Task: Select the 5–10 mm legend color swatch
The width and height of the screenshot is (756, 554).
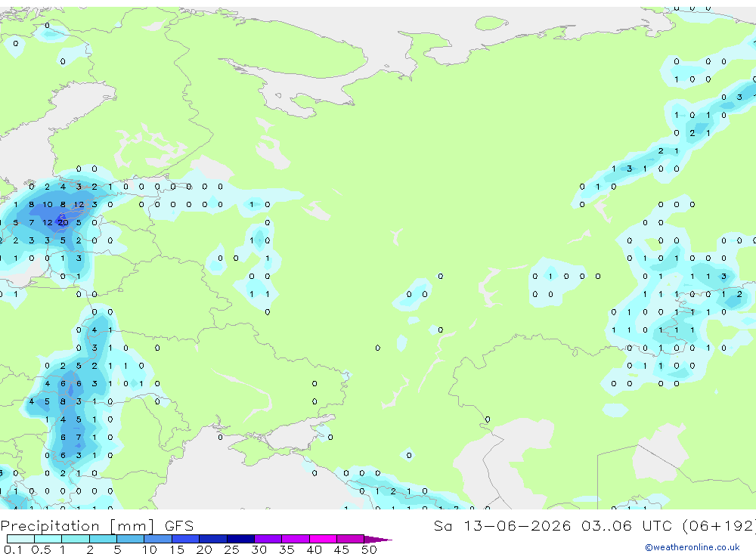Action: click(131, 539)
